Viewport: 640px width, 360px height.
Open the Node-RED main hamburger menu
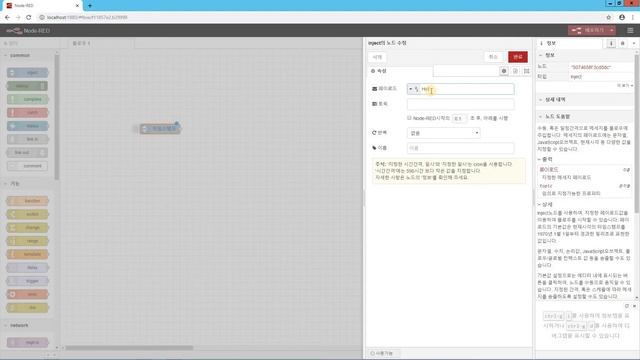(630, 31)
